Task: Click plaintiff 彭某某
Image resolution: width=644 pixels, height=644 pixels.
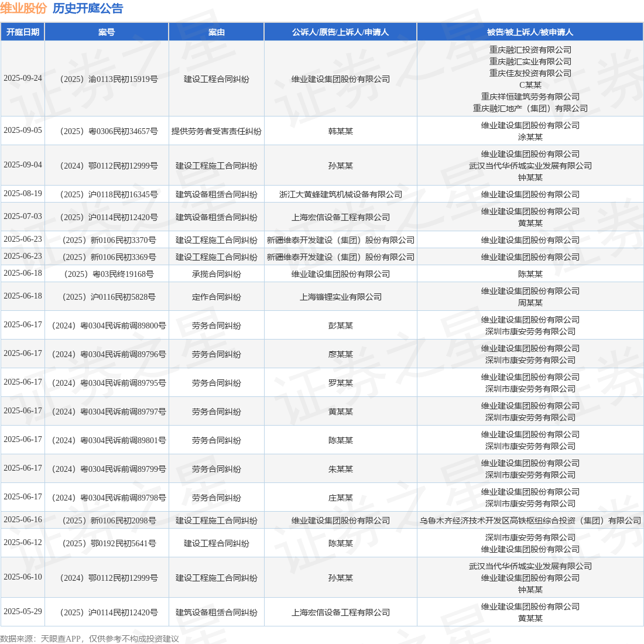Action: pos(341,326)
